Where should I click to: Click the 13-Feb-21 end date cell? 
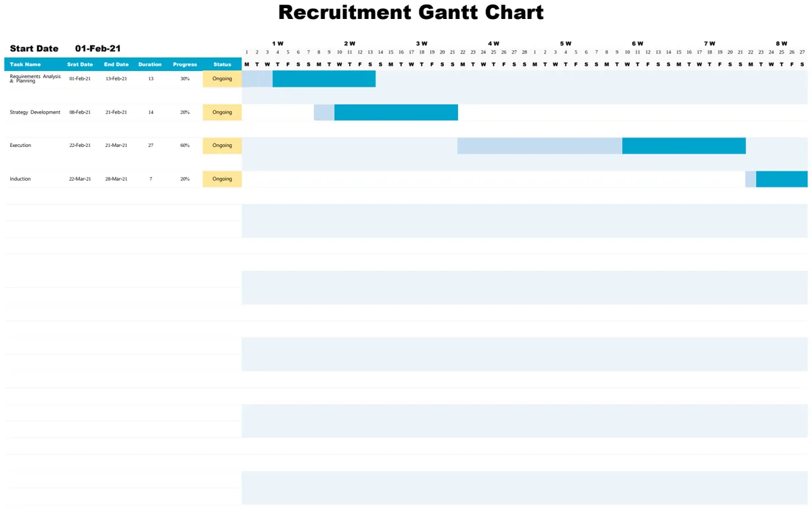(116, 79)
